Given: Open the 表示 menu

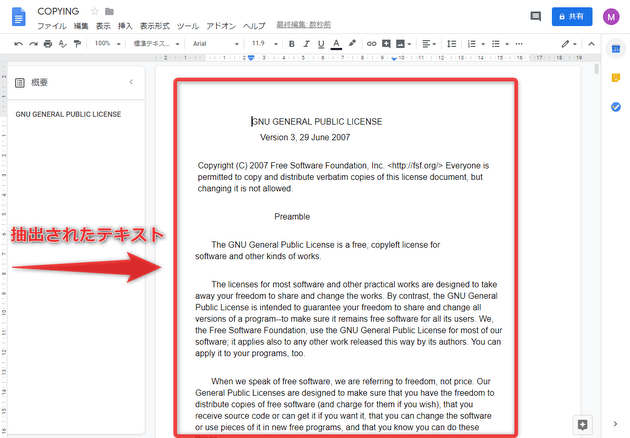Looking at the screenshot, I should [103, 26].
